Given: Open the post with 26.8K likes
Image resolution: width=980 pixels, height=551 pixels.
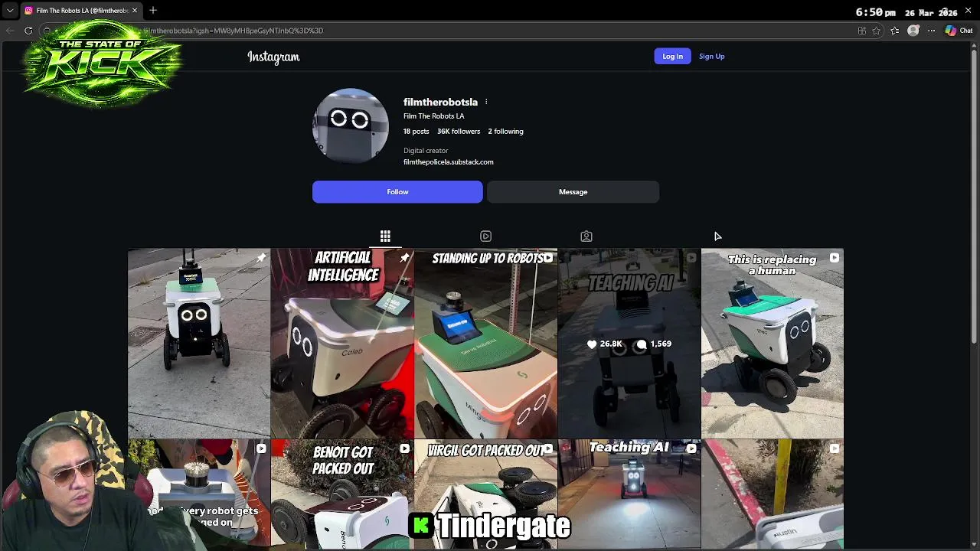Looking at the screenshot, I should tap(629, 343).
